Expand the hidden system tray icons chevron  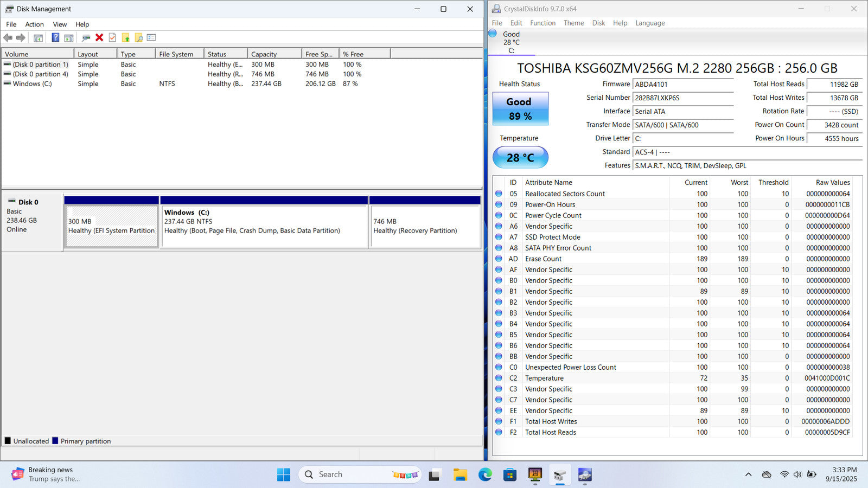point(748,474)
